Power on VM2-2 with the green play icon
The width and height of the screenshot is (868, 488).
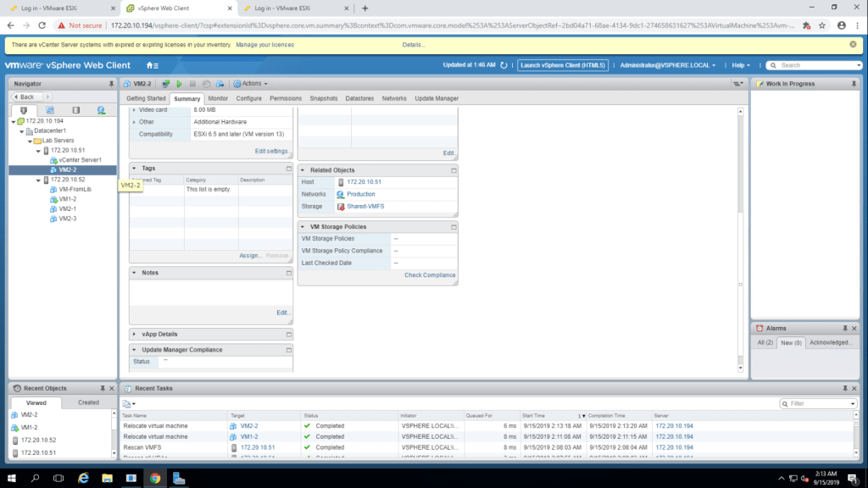[x=179, y=84]
